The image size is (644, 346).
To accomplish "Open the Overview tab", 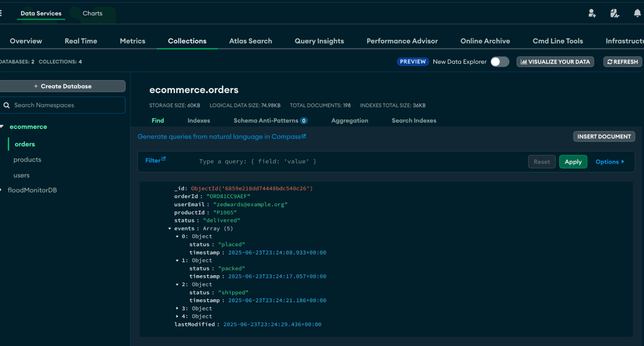I will coord(26,41).
